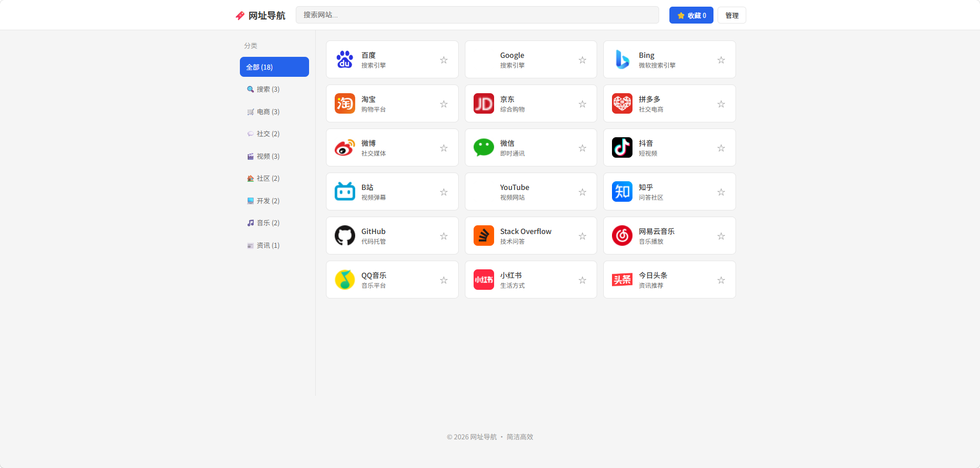Open the Taobao orange logo icon
Screen dimensions: 980x468
(x=345, y=103)
